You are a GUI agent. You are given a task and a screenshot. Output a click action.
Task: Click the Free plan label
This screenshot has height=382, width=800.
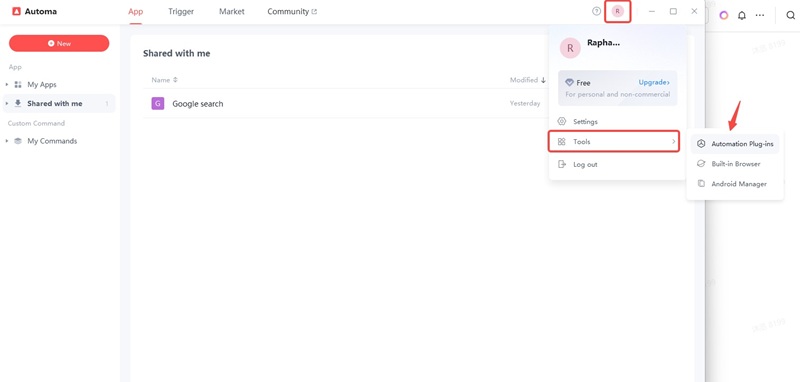click(583, 83)
